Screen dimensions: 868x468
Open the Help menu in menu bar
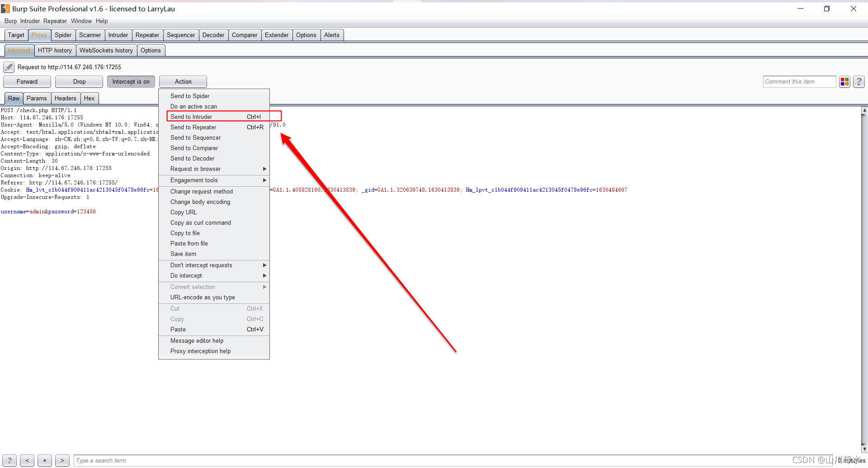102,21
